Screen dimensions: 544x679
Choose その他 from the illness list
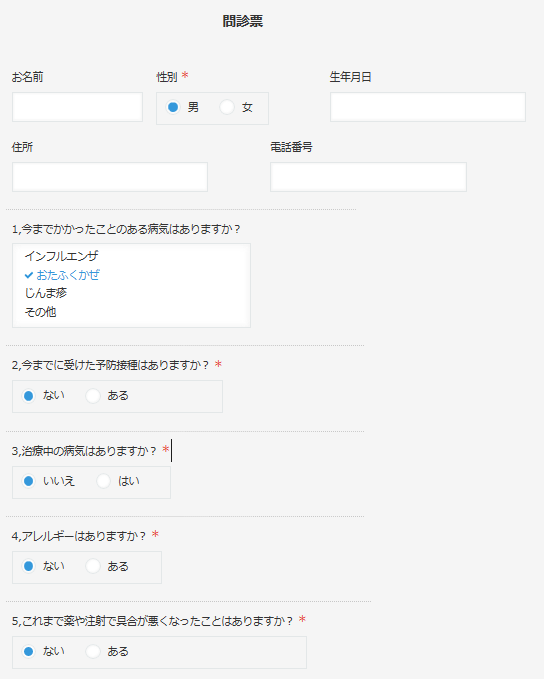coord(40,312)
